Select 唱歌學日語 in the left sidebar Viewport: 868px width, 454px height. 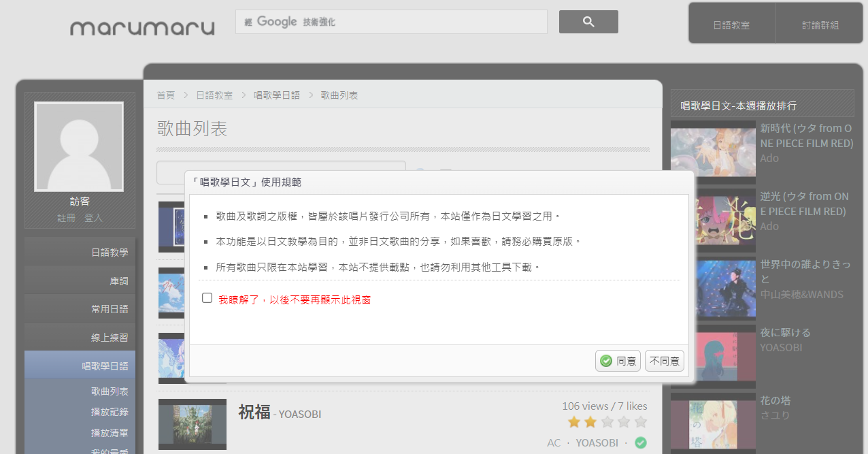[80, 366]
